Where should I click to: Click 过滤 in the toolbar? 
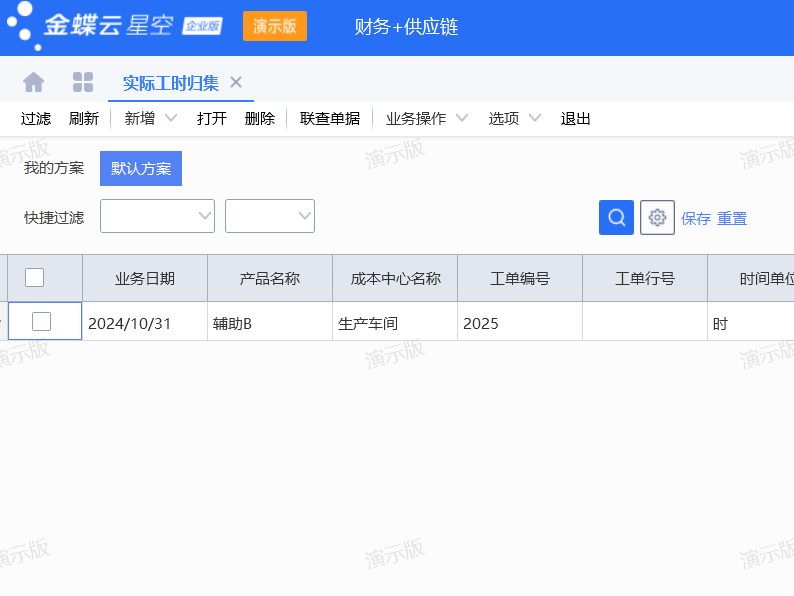click(x=36, y=118)
